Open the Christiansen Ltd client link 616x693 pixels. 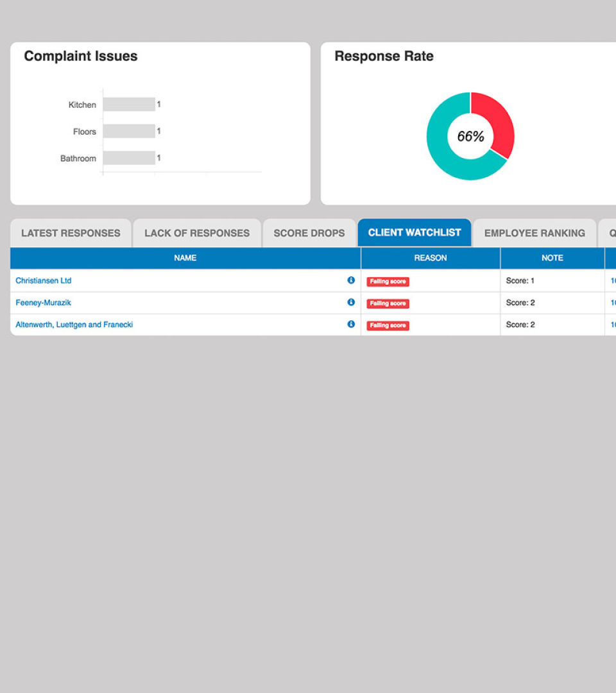point(43,280)
